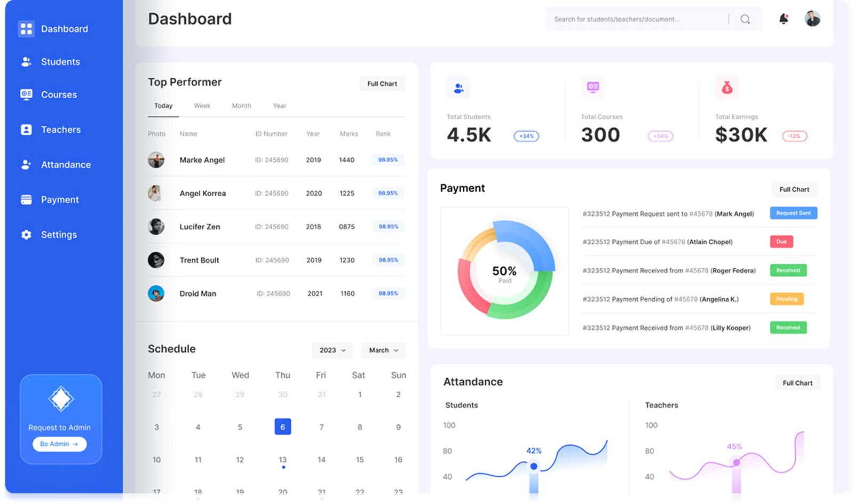Screen dimensions: 854x504
Task: Click Marke Angel's photo
Action: click(x=156, y=160)
